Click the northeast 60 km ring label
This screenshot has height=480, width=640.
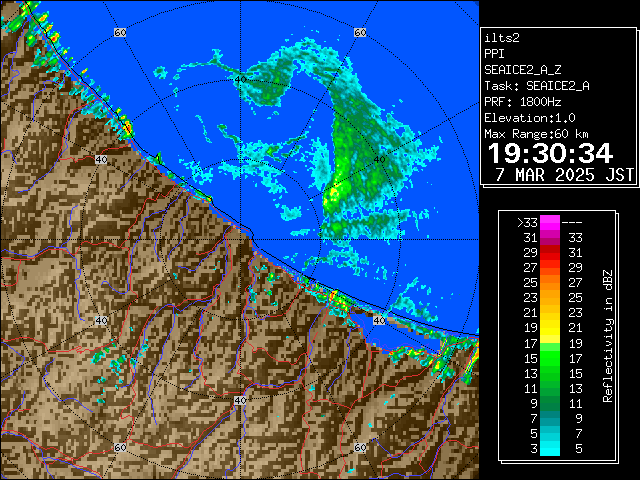pos(360,32)
